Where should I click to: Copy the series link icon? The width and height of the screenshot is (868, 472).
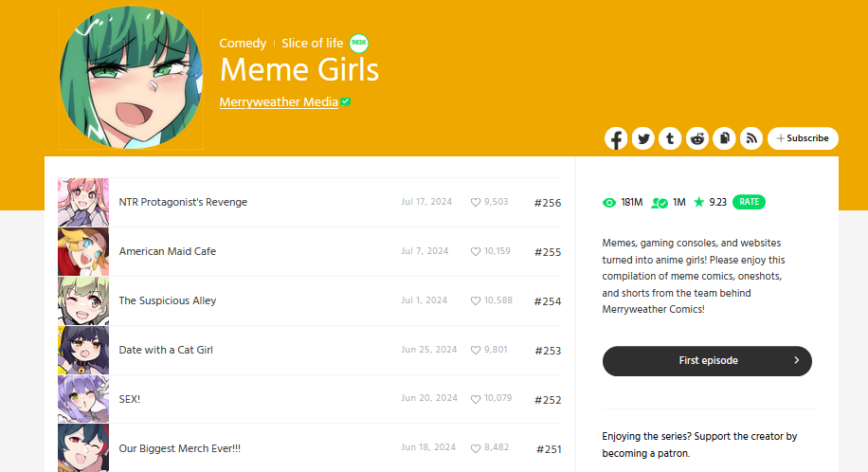(x=724, y=138)
